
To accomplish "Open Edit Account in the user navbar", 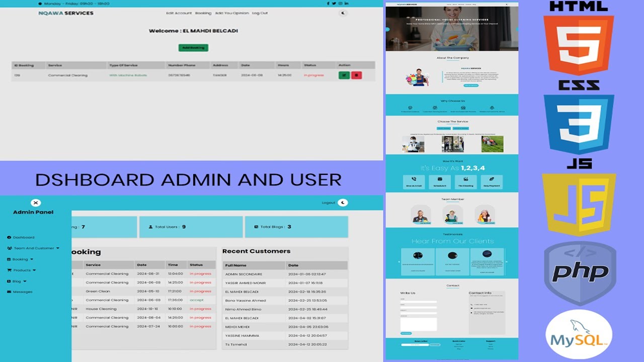I will (x=179, y=13).
